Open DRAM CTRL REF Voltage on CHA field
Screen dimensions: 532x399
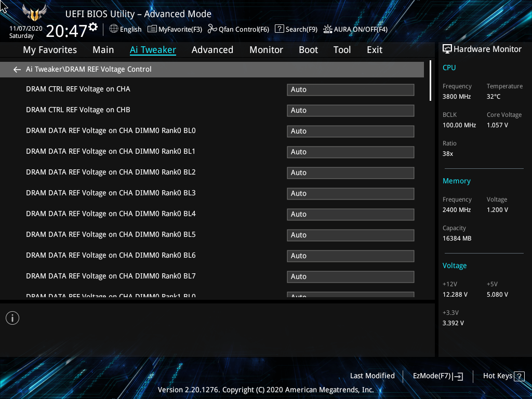tap(351, 89)
